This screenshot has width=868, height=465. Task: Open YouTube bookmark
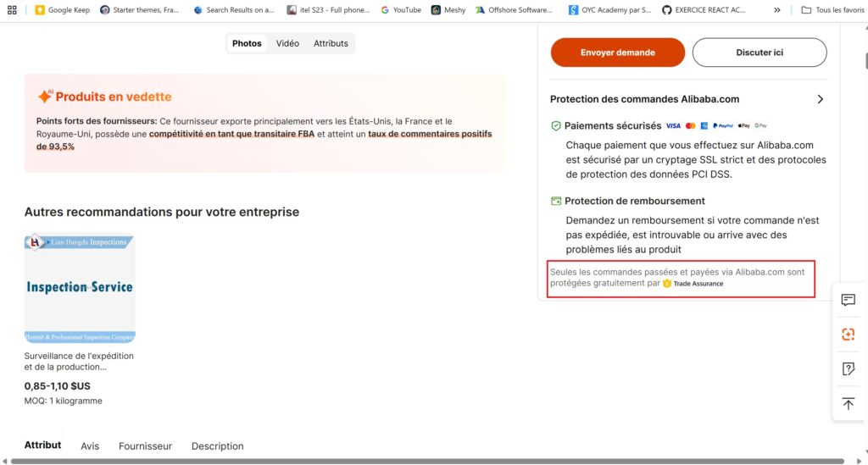pos(401,10)
